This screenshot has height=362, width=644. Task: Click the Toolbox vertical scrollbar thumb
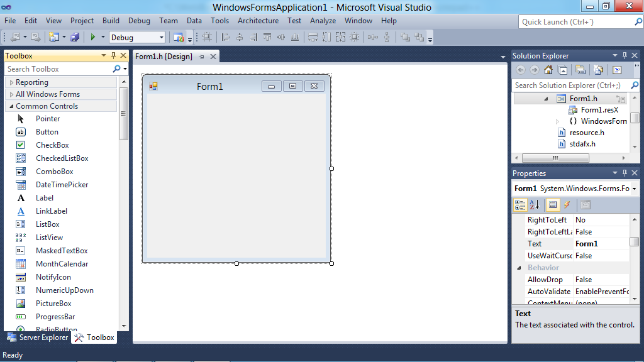coord(124,114)
